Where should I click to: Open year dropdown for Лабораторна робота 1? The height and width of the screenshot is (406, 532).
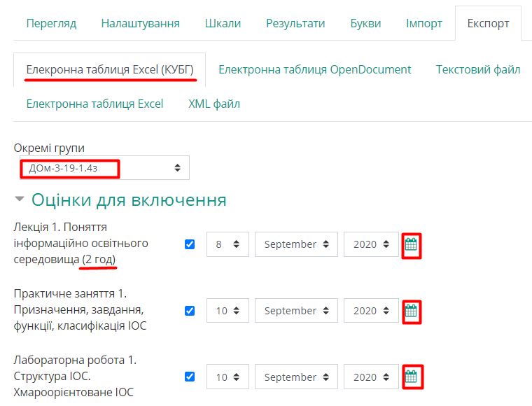pyautogui.click(x=370, y=377)
